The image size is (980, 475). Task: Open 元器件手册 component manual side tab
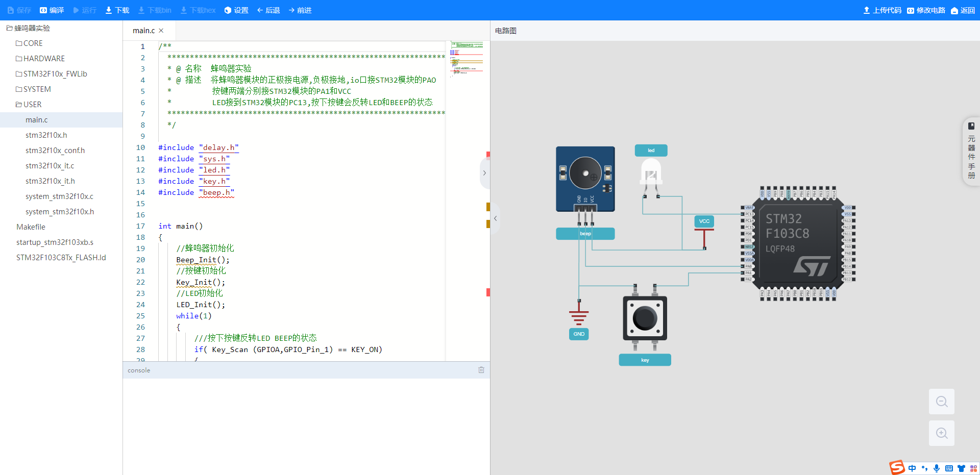[x=971, y=152]
